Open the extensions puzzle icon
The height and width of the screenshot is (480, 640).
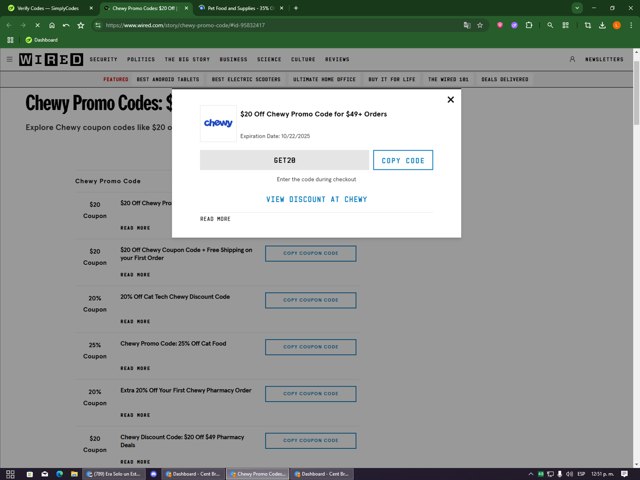click(x=529, y=25)
